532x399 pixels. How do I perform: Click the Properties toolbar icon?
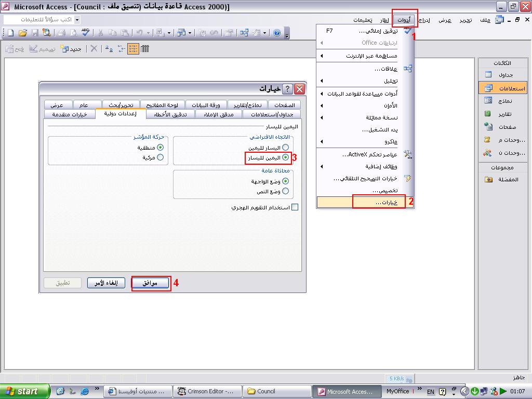[229, 33]
